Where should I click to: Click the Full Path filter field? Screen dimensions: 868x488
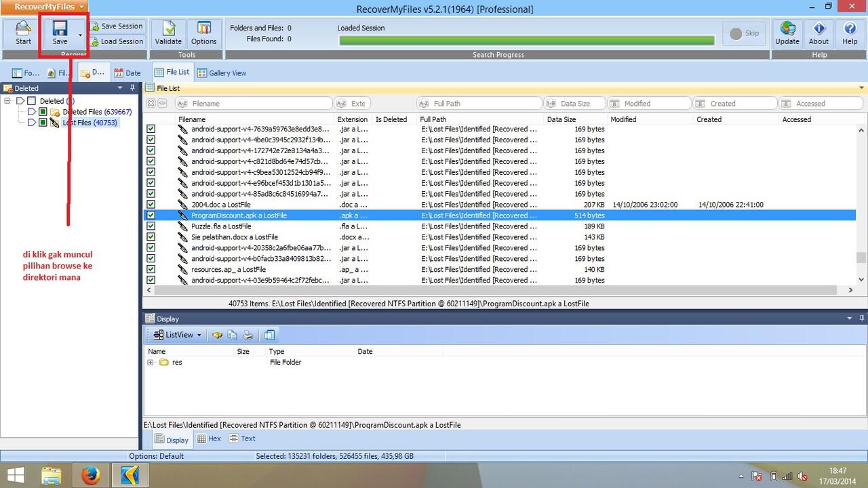[x=479, y=104]
